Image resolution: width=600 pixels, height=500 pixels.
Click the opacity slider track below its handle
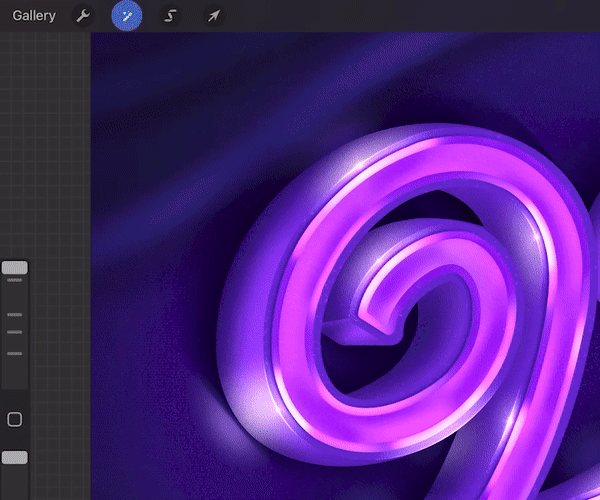pos(15,480)
